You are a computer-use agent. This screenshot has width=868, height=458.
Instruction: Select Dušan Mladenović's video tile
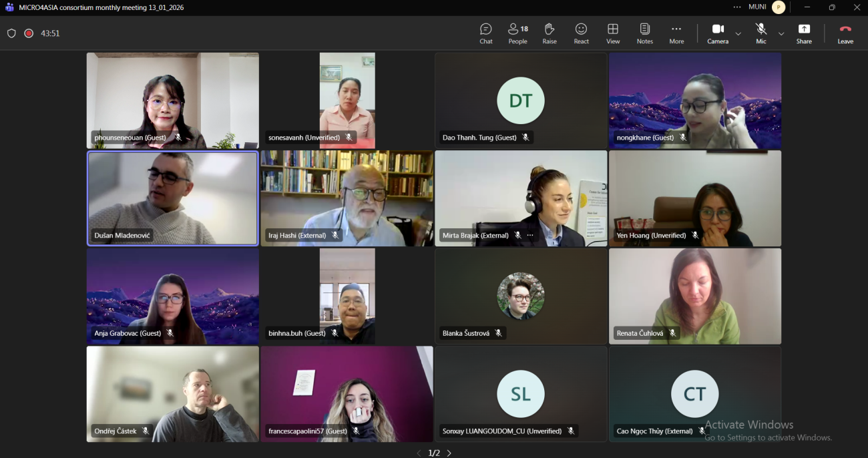click(172, 198)
